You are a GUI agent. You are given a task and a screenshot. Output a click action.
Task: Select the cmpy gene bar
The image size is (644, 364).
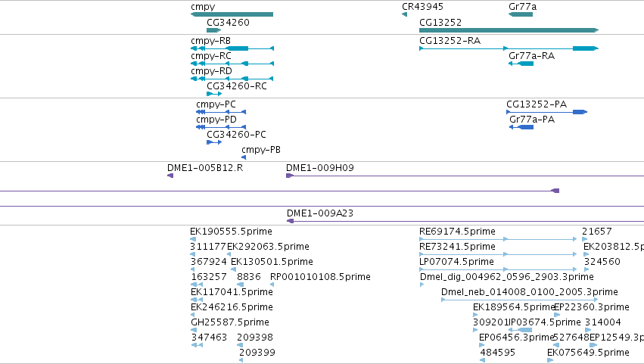point(232,14)
